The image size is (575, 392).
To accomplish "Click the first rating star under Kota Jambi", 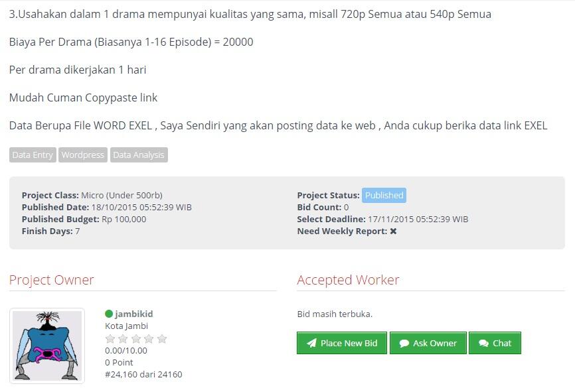I will pos(110,339).
